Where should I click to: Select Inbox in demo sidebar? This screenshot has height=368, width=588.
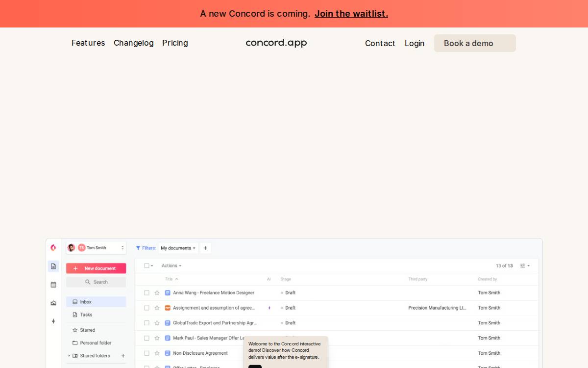(96, 302)
